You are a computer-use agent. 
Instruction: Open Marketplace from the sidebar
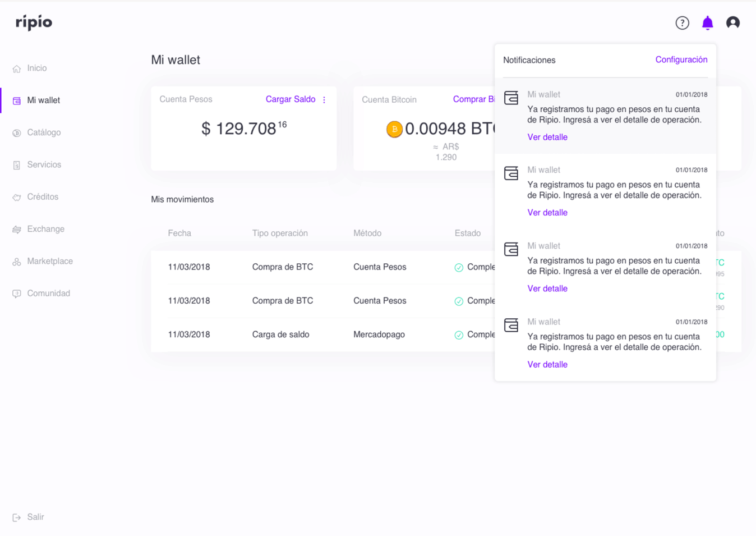point(50,261)
